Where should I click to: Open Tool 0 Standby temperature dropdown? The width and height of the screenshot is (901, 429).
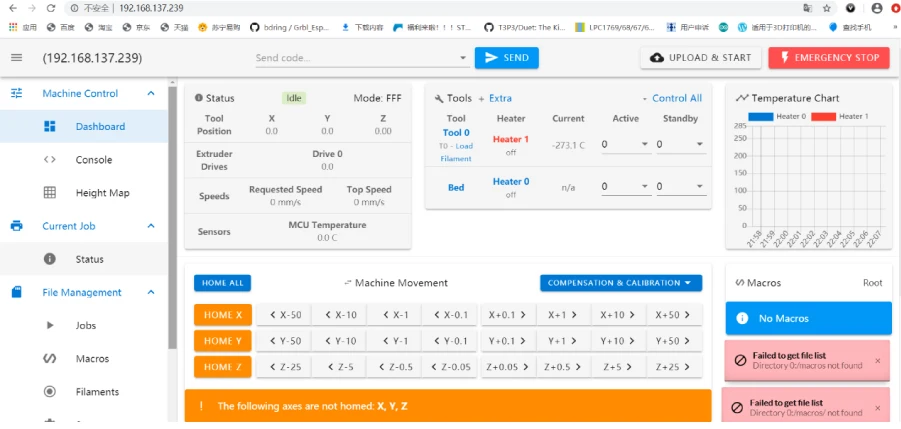699,144
